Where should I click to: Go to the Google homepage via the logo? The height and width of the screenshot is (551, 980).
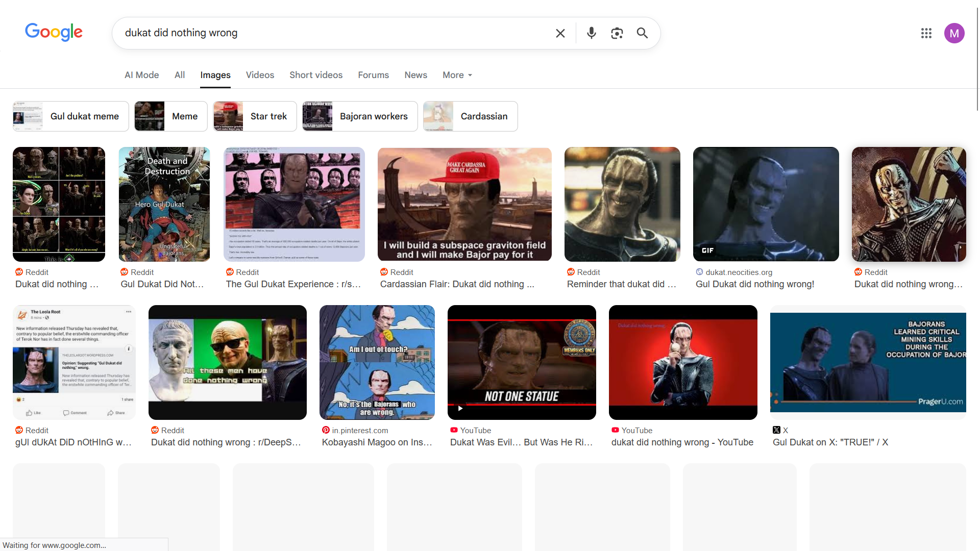(x=54, y=32)
